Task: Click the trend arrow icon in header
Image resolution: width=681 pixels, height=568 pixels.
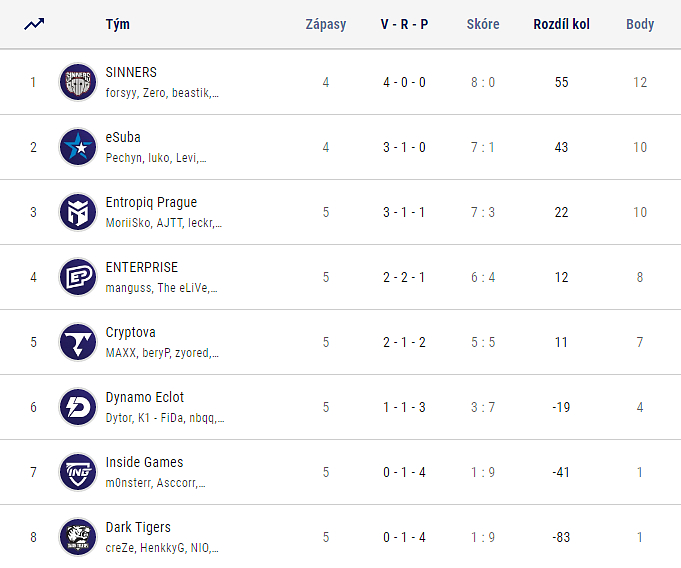Action: pyautogui.click(x=34, y=24)
